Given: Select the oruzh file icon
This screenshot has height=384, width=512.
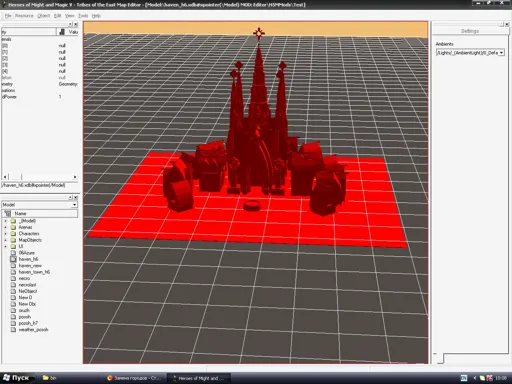Looking at the screenshot, I should 13,310.
